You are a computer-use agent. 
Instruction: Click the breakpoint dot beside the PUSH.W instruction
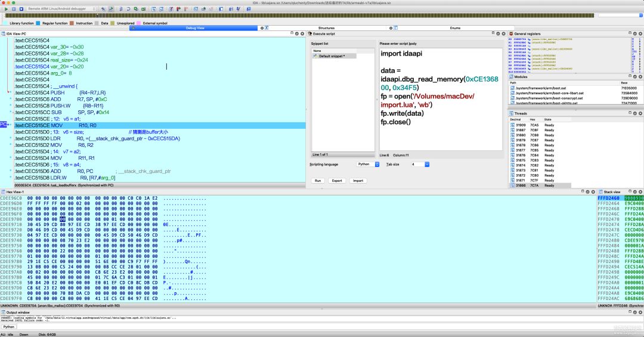point(10,106)
